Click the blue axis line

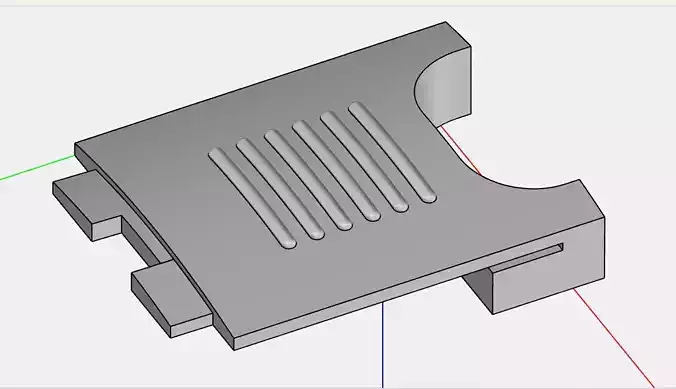[x=382, y=345]
